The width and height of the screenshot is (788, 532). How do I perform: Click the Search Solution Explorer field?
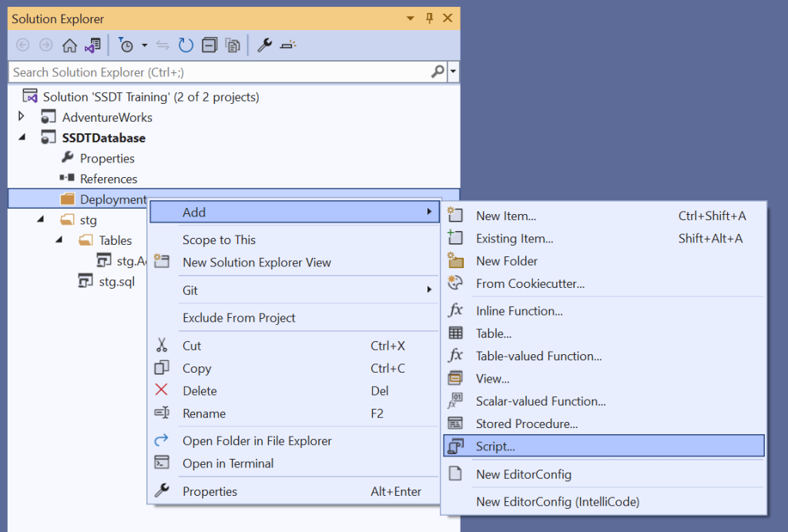point(216,72)
